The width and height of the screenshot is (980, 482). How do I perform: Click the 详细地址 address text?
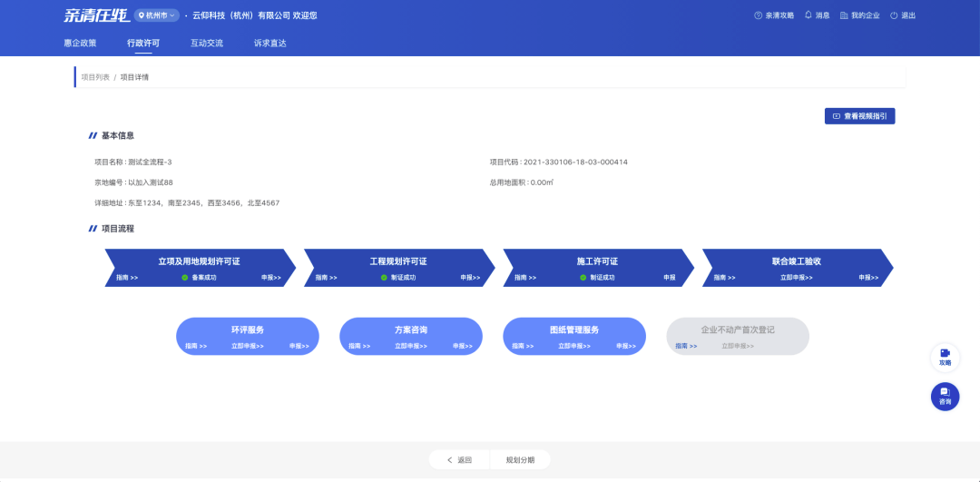204,203
